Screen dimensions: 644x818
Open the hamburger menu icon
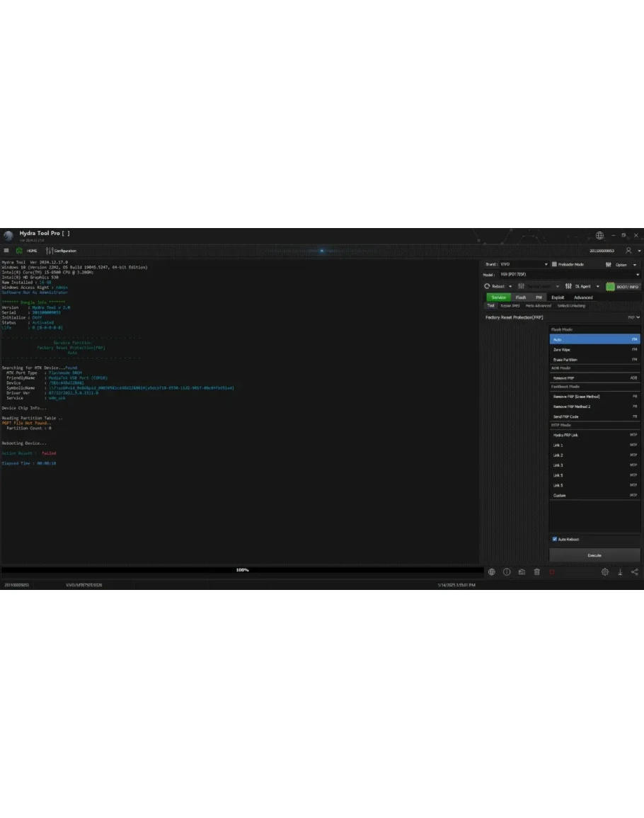pos(6,251)
